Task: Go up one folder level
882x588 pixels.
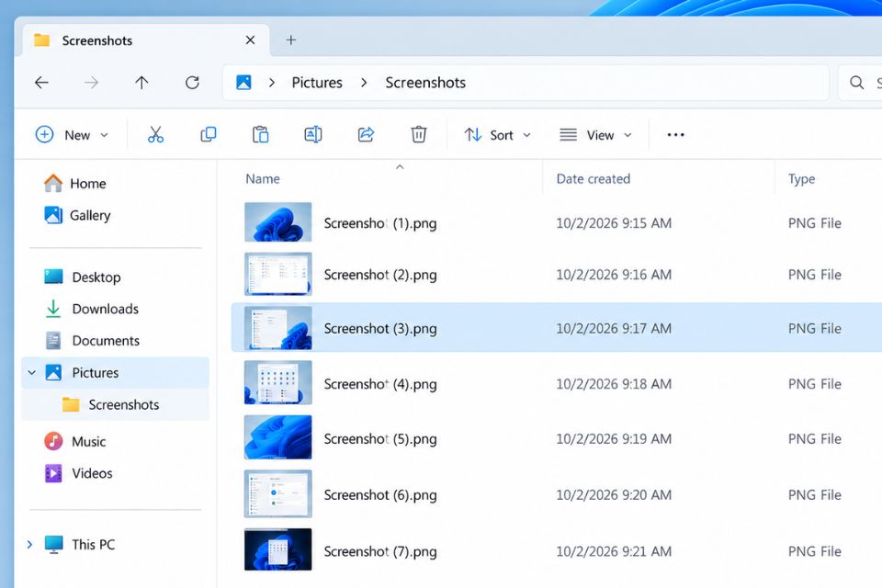Action: [141, 83]
